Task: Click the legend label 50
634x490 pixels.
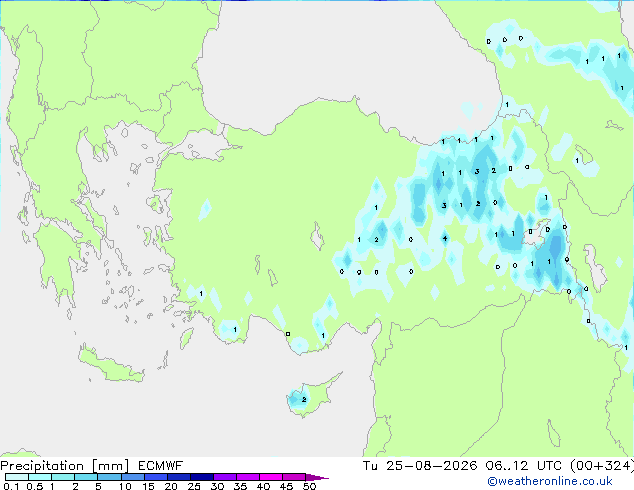Action: 309,486
